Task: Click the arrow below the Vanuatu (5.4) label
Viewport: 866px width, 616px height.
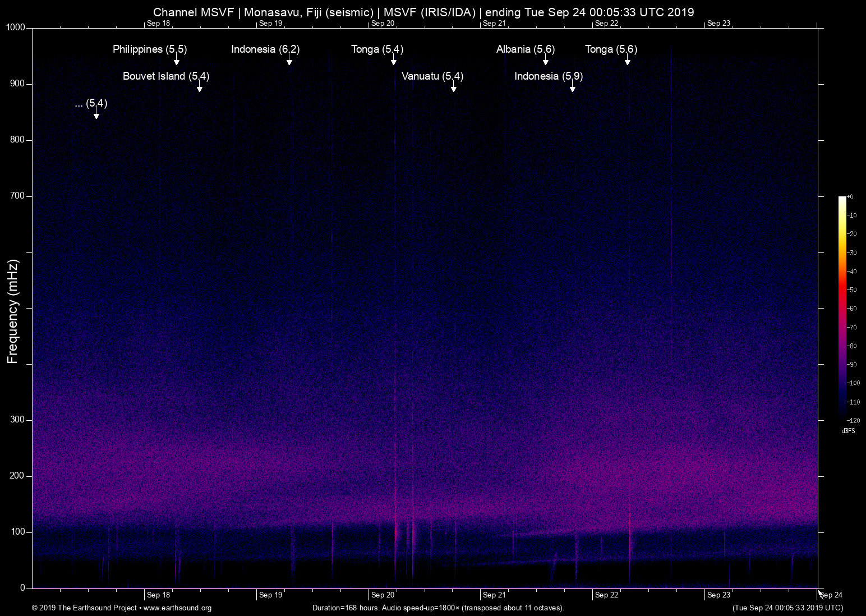Action: (x=453, y=88)
